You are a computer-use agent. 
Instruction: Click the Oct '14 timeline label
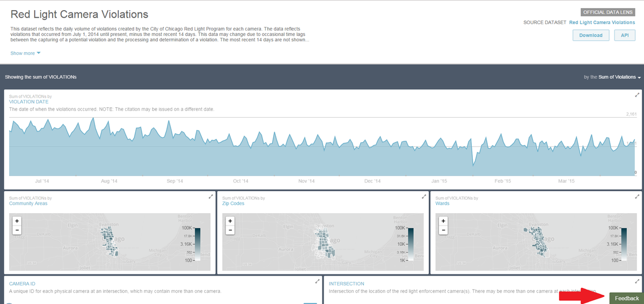tap(240, 181)
